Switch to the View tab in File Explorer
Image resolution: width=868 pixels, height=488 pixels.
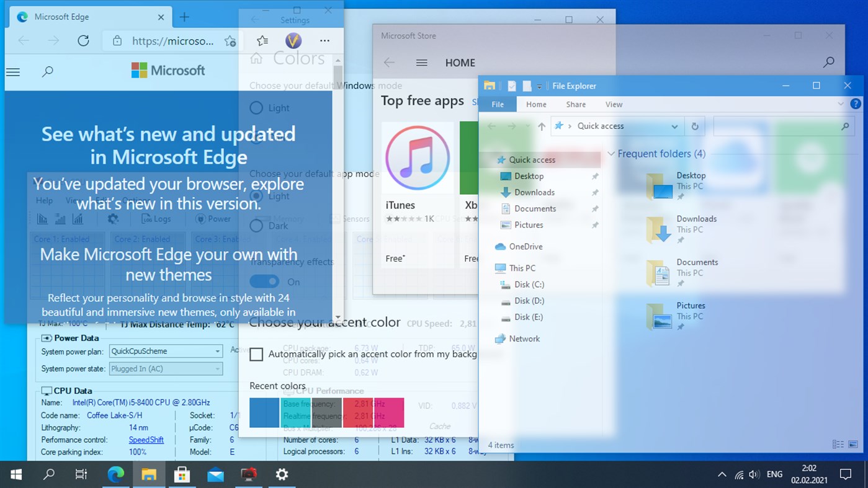(614, 104)
